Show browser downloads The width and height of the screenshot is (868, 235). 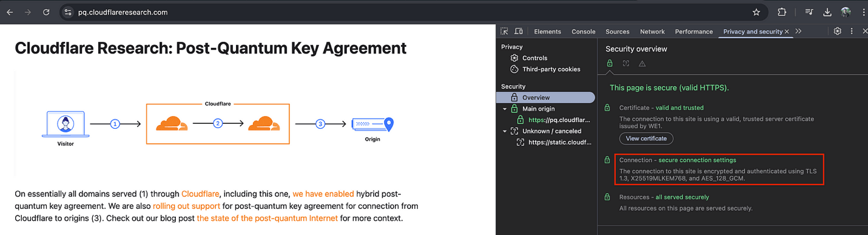[827, 12]
